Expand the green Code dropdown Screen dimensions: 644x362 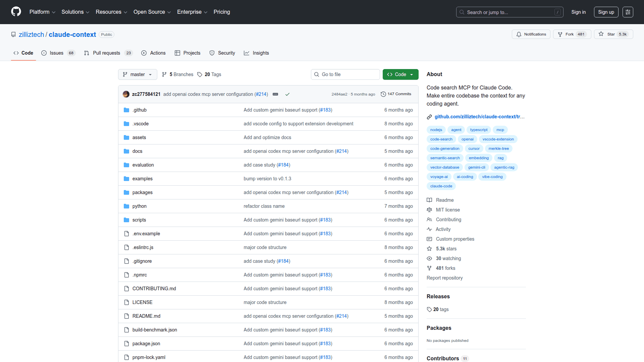coord(400,74)
